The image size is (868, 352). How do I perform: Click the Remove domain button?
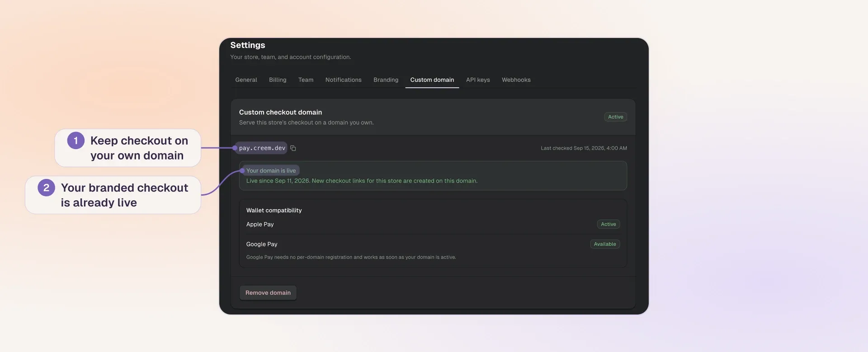point(268,293)
